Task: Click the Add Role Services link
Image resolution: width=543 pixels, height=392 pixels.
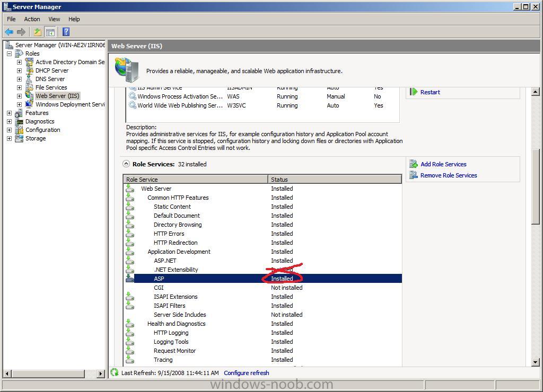Action: coord(443,164)
